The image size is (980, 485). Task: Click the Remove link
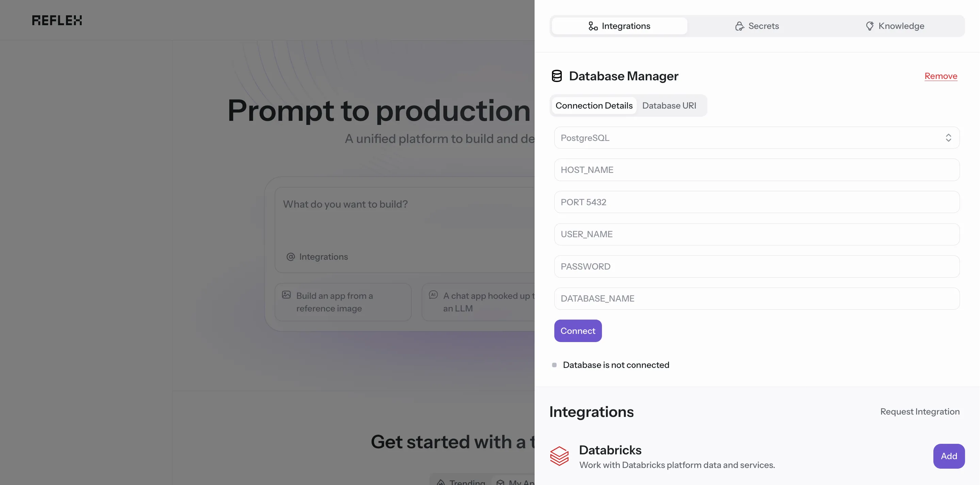tap(941, 76)
